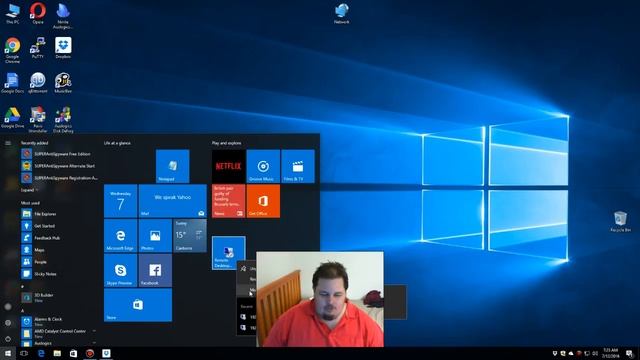This screenshot has width=640, height=360.
Task: Open This PC desktop icon
Action: point(12,13)
